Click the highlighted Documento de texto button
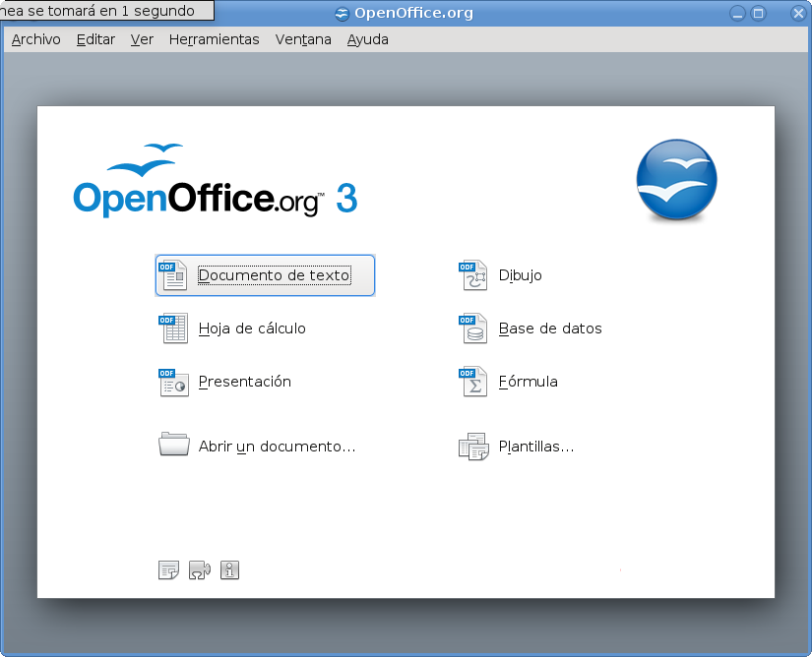 [265, 275]
